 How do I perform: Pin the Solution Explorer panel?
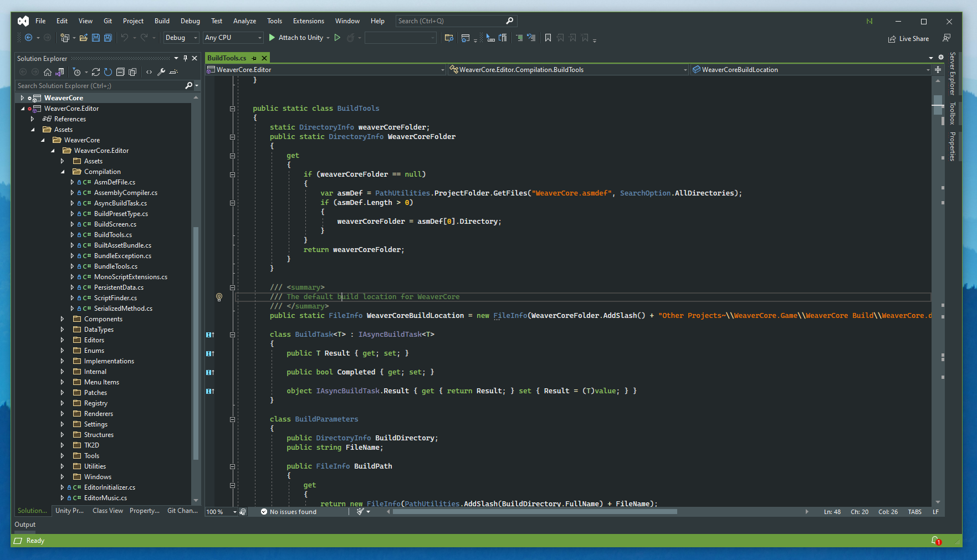[x=185, y=58]
